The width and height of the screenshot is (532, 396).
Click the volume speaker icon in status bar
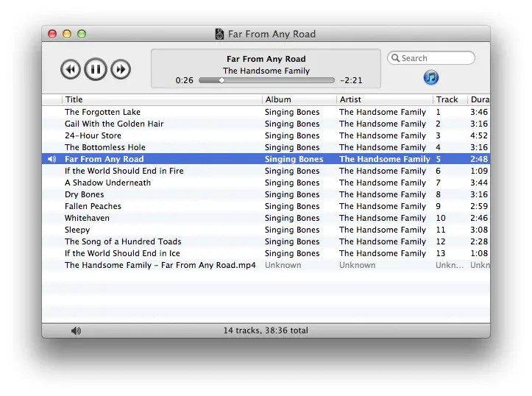77,330
